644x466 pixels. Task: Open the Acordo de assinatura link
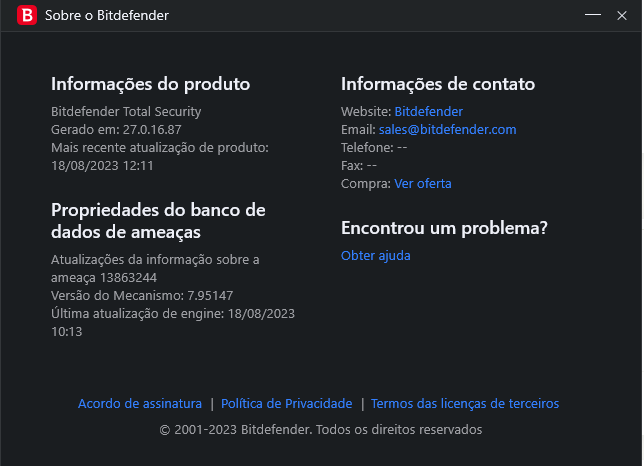click(140, 404)
